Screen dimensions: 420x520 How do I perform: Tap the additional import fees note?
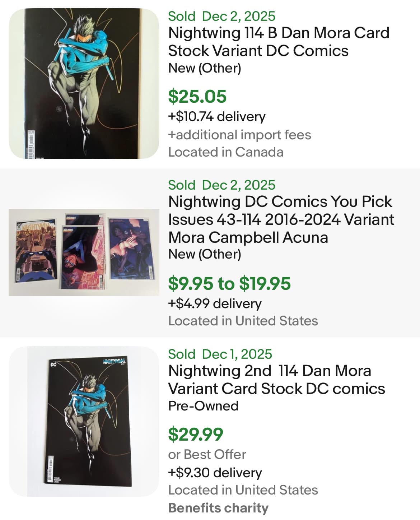click(x=239, y=135)
